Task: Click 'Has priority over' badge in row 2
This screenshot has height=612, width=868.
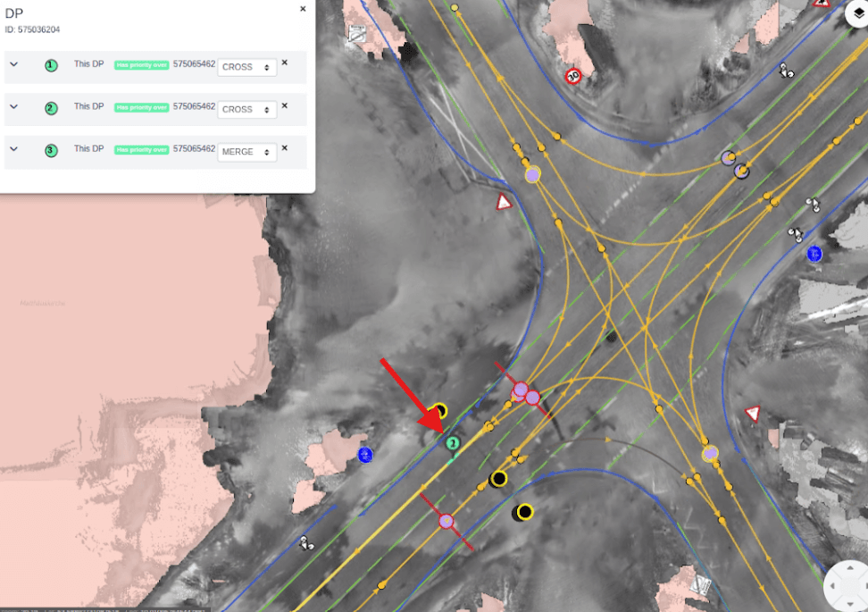Action: 141,107
